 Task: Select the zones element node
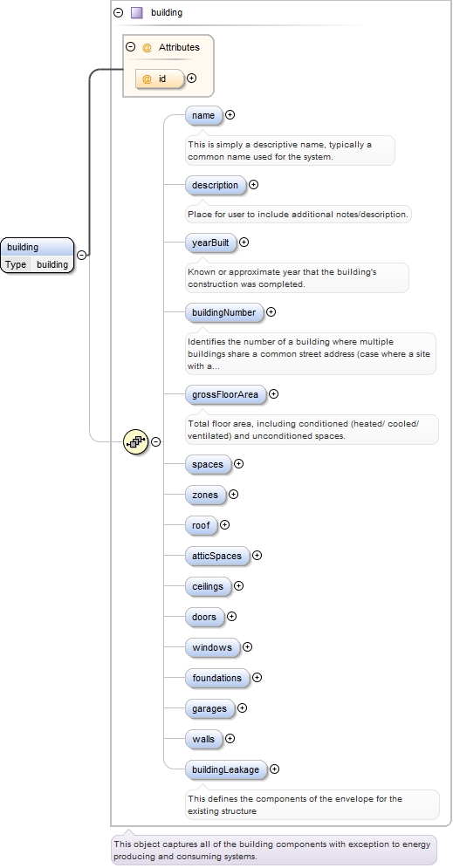pos(205,495)
